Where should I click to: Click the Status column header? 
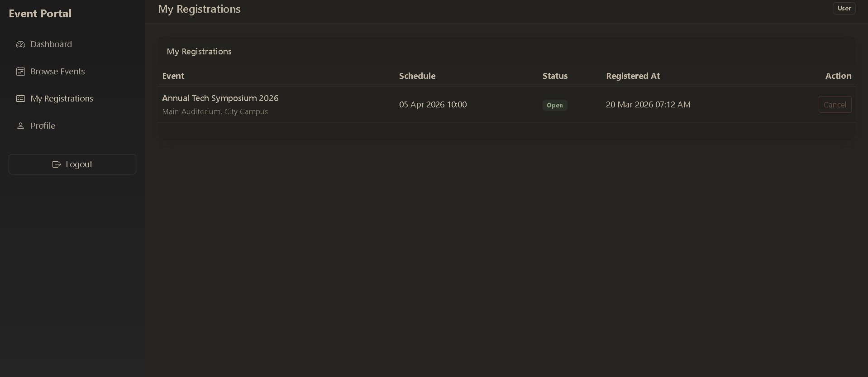[555, 76]
